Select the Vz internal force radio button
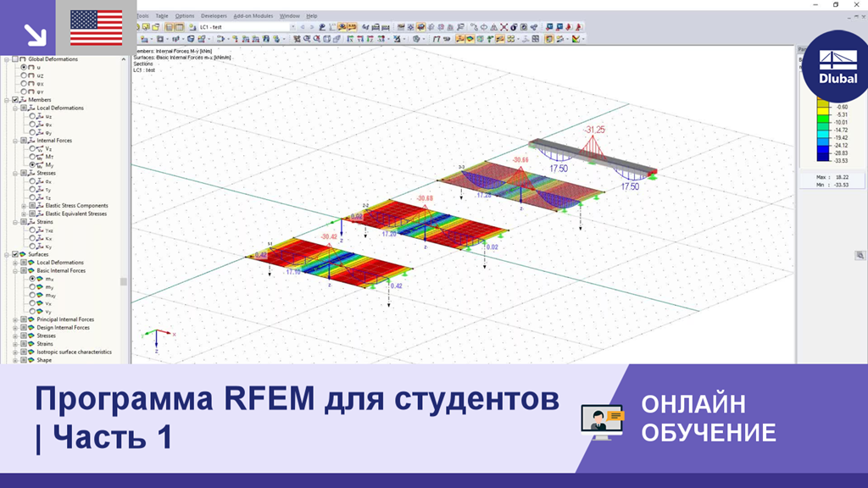 (32, 149)
